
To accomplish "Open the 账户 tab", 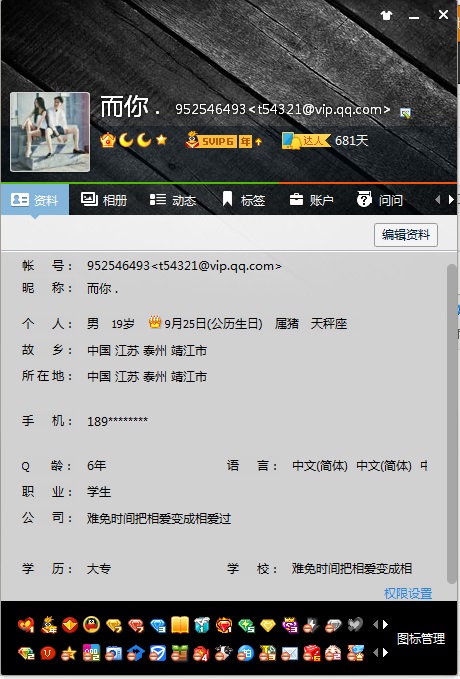I will [x=311, y=200].
